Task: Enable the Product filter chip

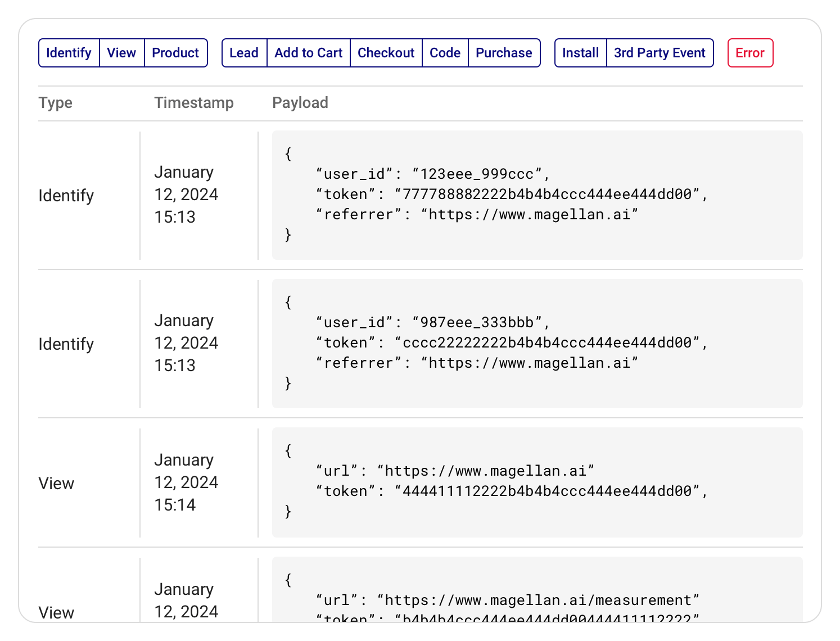Action: (175, 53)
